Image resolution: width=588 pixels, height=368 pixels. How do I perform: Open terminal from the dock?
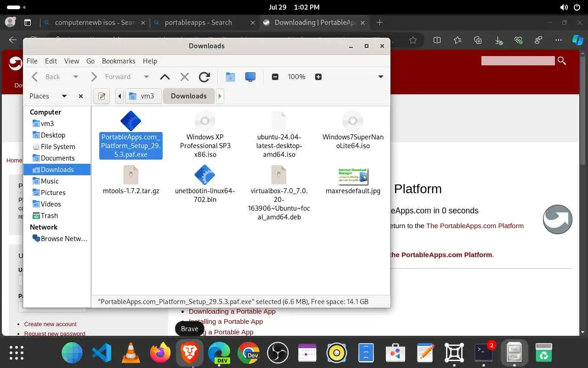tap(484, 353)
